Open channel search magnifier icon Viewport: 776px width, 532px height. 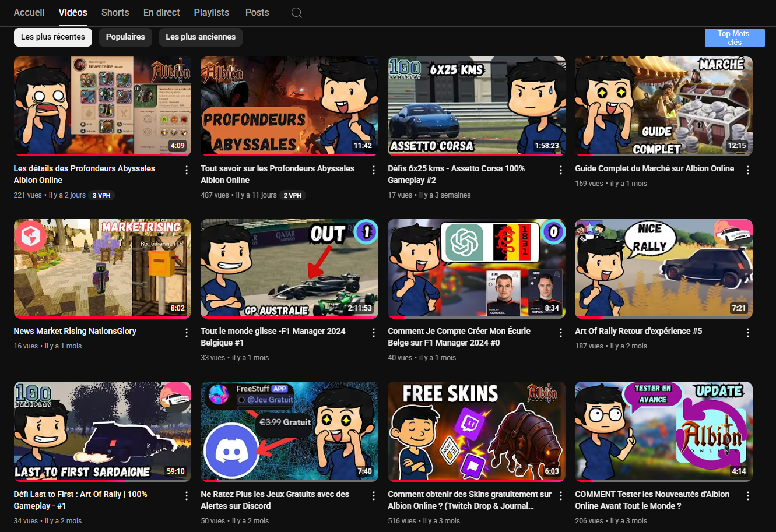[296, 13]
